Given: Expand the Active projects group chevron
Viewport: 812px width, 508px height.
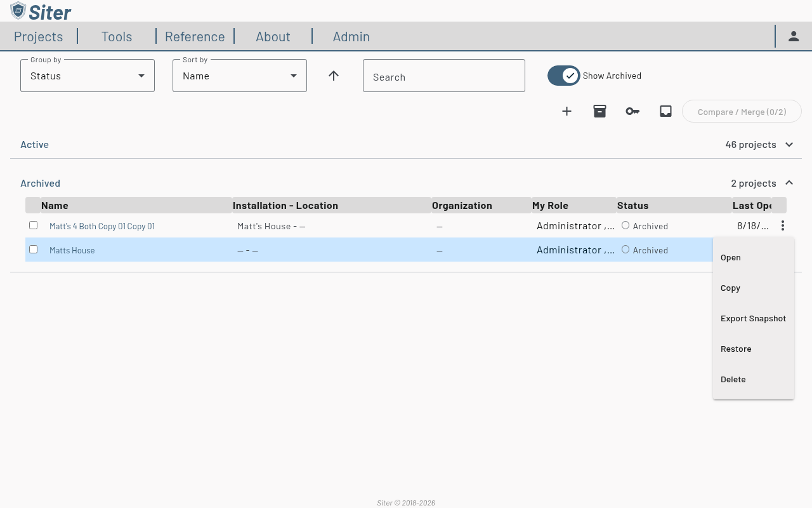Looking at the screenshot, I should (789, 144).
